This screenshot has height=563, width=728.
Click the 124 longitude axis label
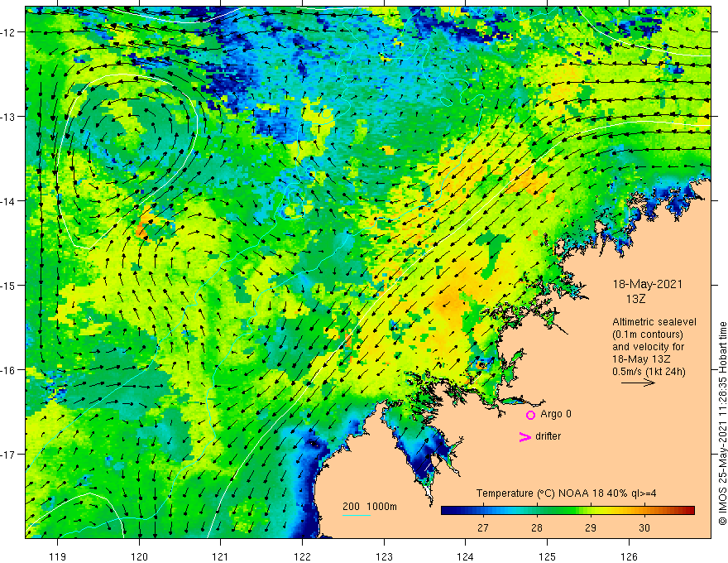pyautogui.click(x=466, y=556)
